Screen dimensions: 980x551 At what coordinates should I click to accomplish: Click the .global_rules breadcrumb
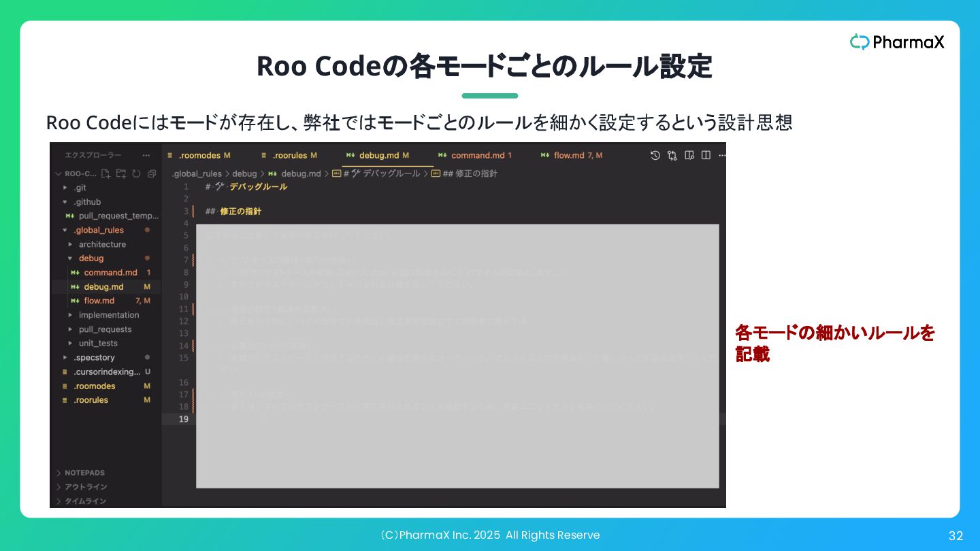(x=197, y=173)
